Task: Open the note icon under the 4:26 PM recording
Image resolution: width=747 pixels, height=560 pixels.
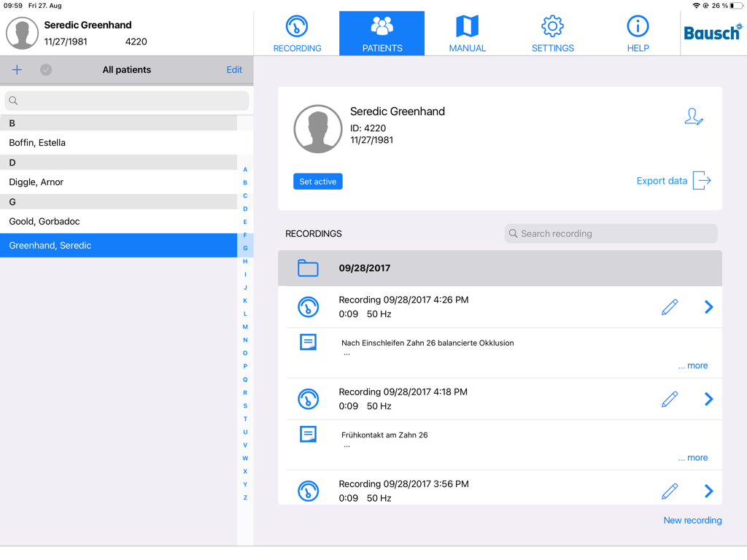Action: (309, 341)
